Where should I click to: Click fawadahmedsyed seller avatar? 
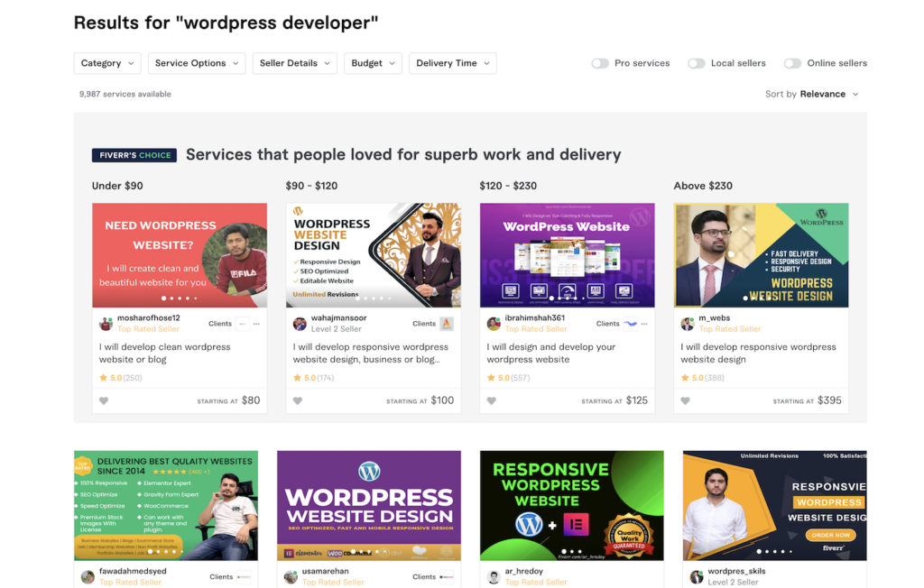88,577
